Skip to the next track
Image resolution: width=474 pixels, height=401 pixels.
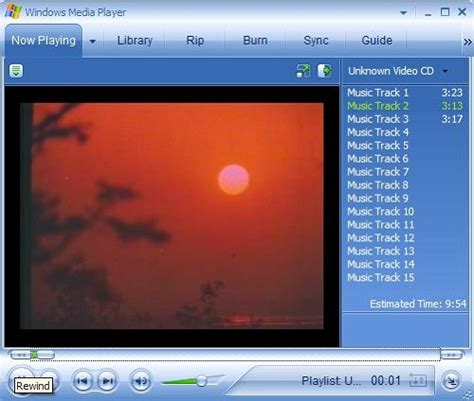coord(107,381)
